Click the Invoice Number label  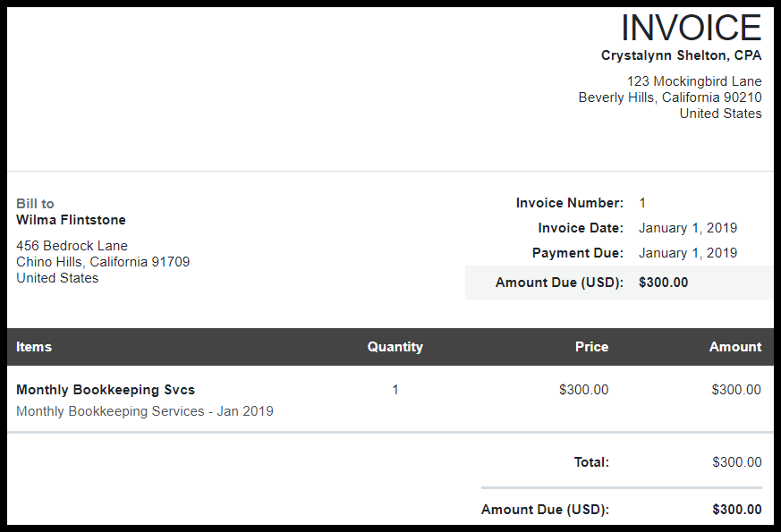tap(569, 203)
